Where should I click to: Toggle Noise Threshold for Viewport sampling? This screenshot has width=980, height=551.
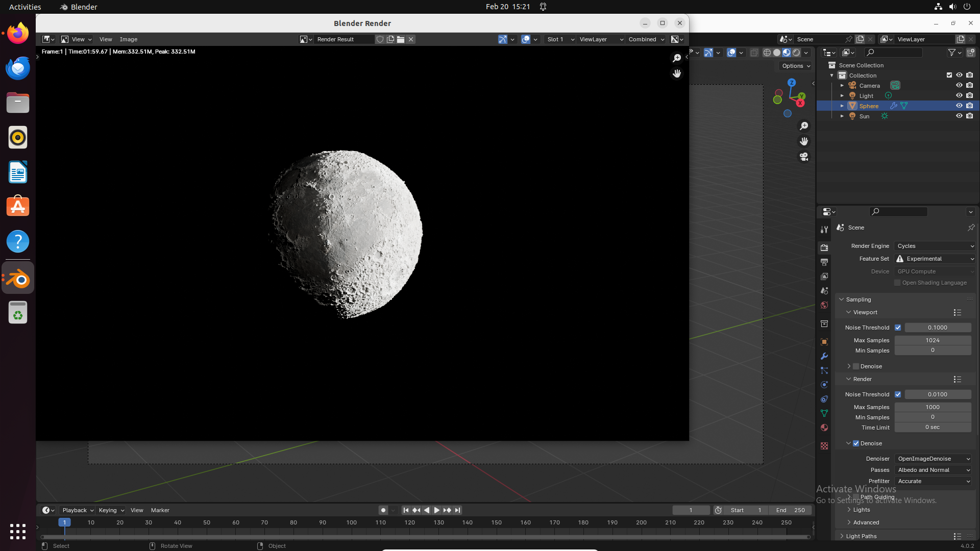pyautogui.click(x=898, y=328)
